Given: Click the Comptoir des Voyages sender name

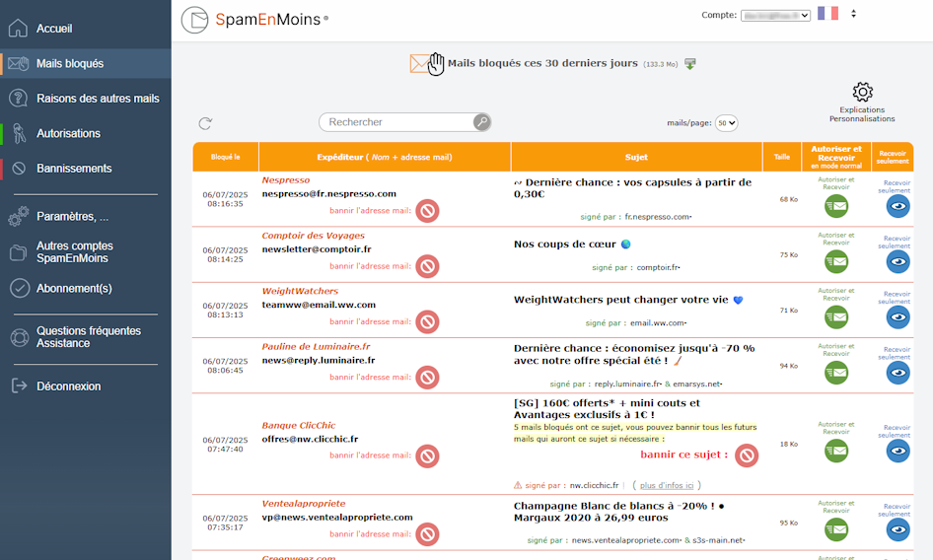Looking at the screenshot, I should pyautogui.click(x=313, y=236).
